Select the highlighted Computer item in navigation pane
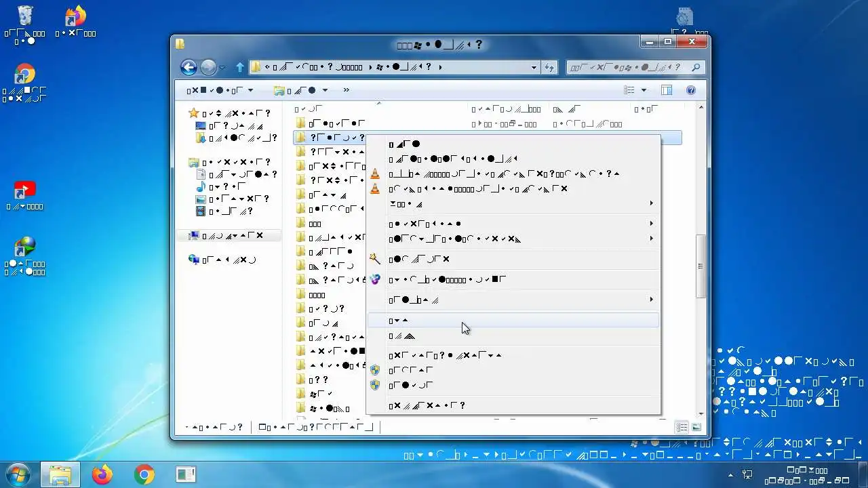This screenshot has height=488, width=868. (229, 236)
